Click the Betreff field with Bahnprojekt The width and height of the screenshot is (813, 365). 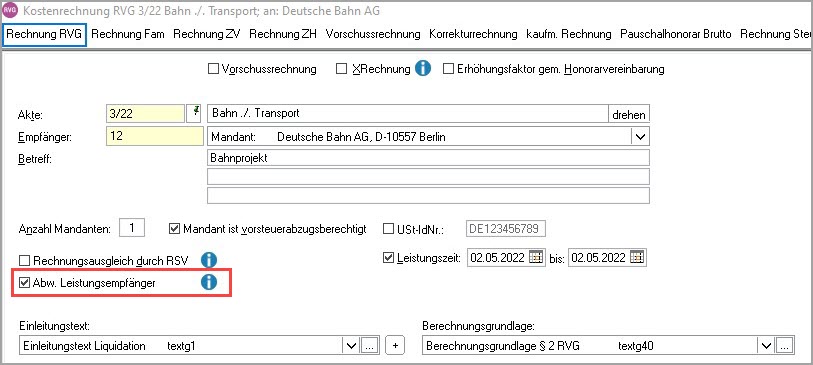[x=428, y=158]
